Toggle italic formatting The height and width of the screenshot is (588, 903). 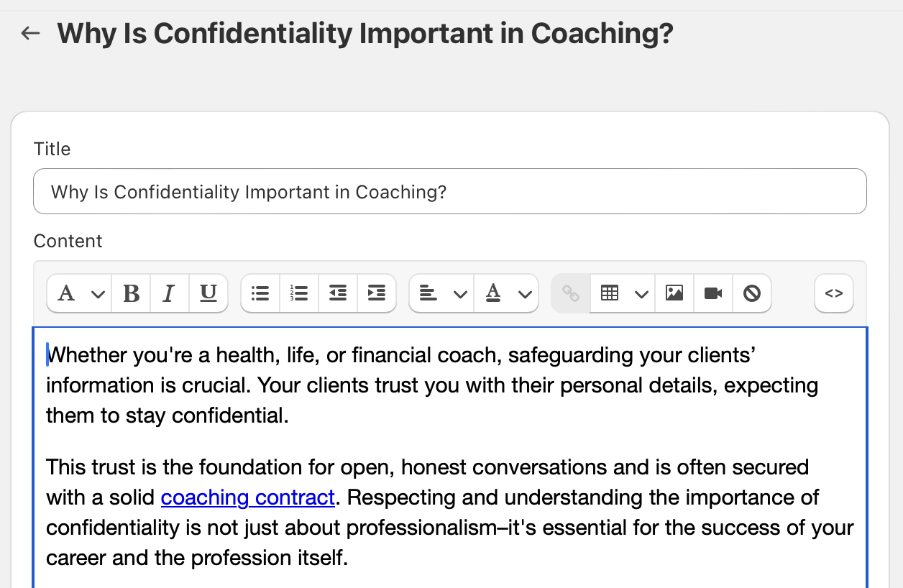coord(170,293)
